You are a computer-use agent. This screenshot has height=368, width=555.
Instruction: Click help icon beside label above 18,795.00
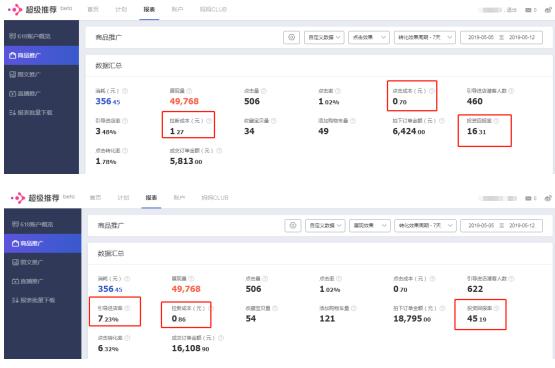pos(442,308)
